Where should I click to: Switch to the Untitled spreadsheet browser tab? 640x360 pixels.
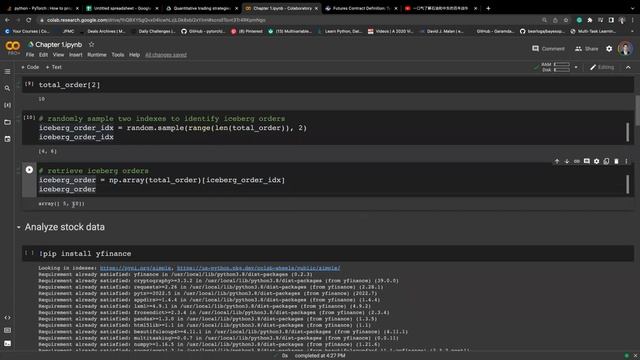(x=122, y=8)
